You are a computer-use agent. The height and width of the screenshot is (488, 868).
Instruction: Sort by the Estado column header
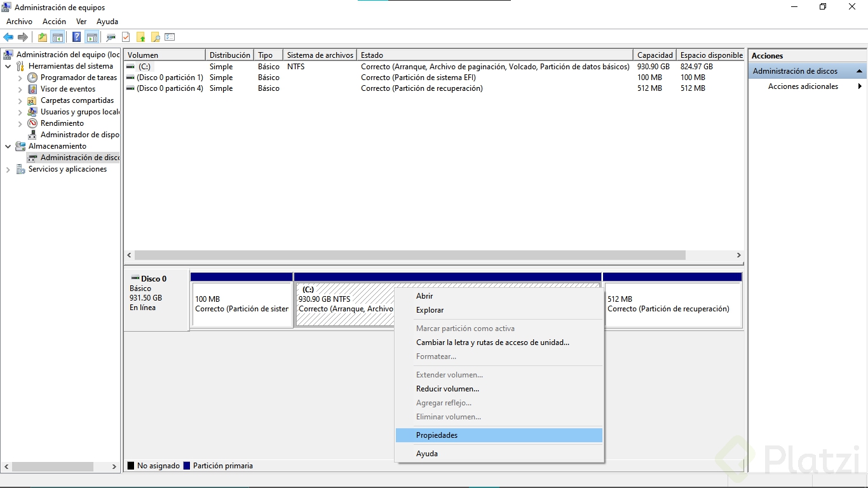pyautogui.click(x=495, y=55)
